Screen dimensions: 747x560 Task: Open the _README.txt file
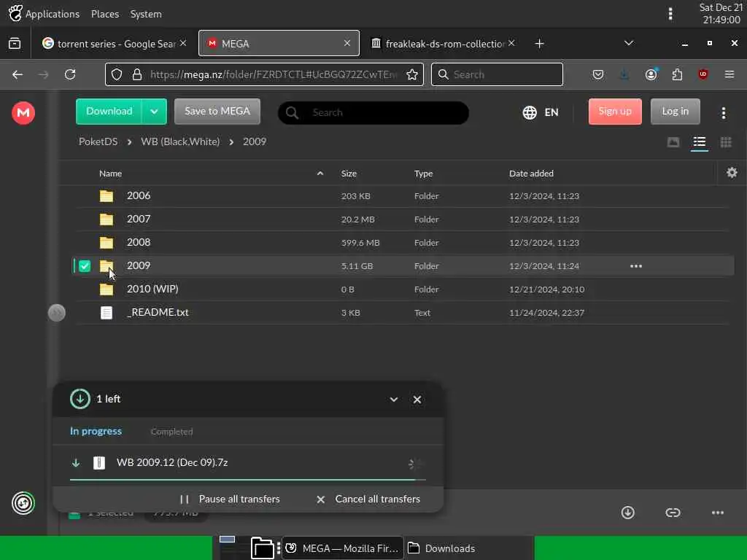pos(402,312)
